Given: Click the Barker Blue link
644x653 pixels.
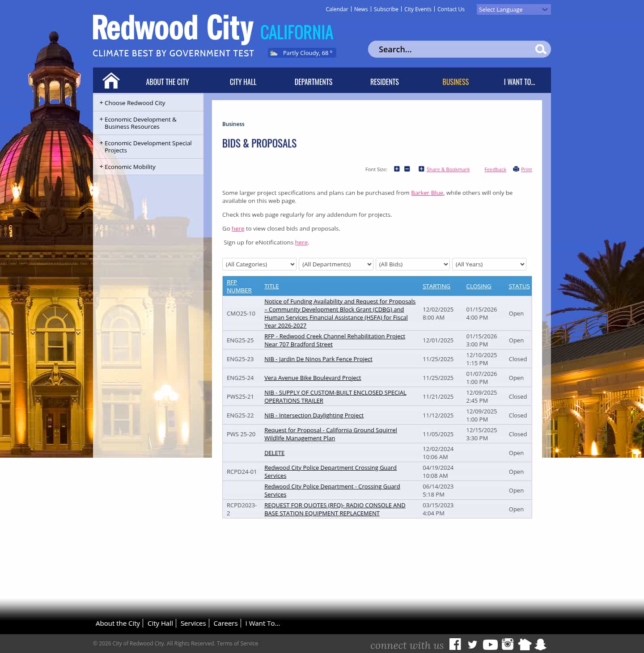Looking at the screenshot, I should point(427,193).
